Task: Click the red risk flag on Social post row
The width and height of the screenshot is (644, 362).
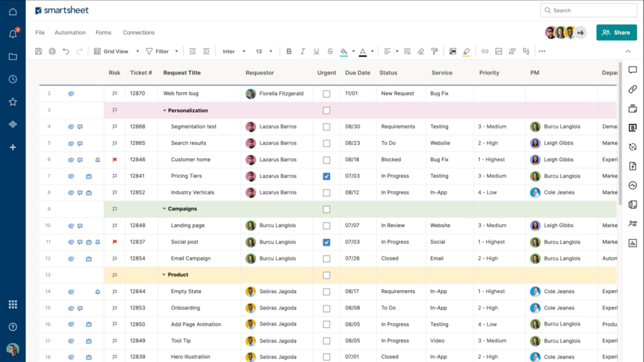Action: 114,242
